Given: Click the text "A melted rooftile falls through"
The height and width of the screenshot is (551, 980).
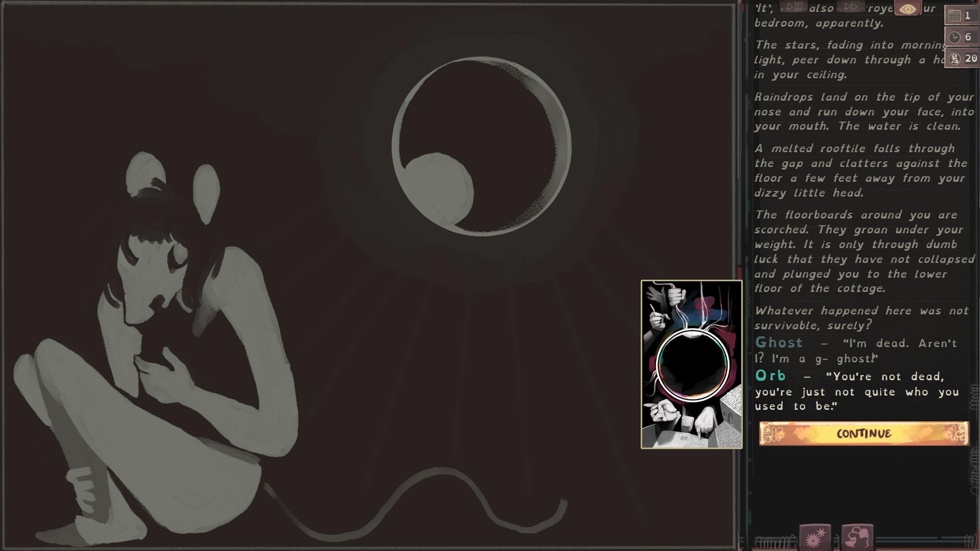Looking at the screenshot, I should 855,148.
